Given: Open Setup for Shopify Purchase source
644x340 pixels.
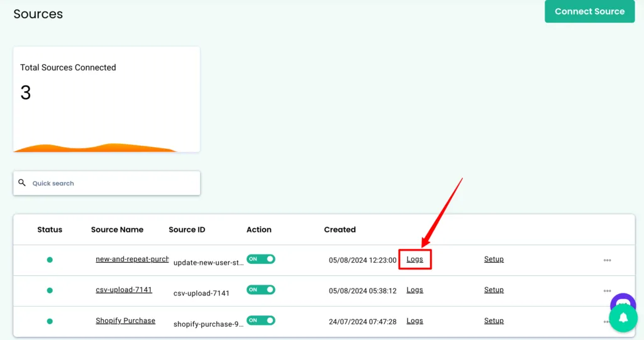Looking at the screenshot, I should tap(494, 321).
